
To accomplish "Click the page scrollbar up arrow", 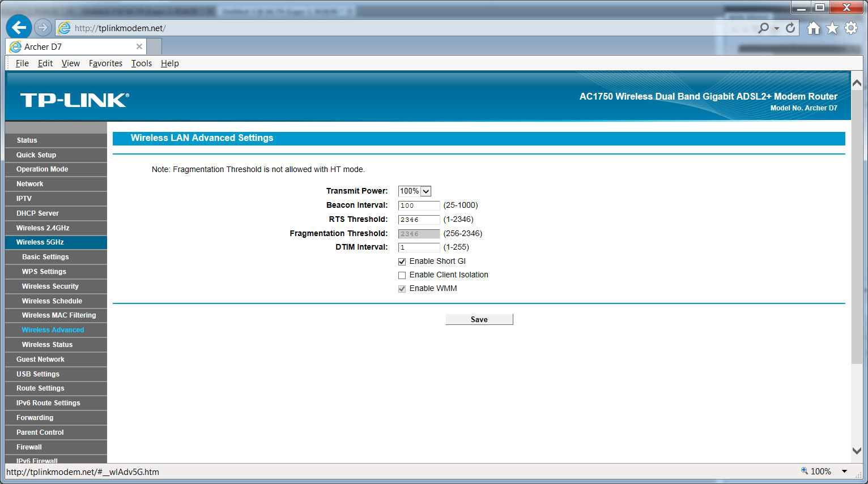I will pos(857,83).
